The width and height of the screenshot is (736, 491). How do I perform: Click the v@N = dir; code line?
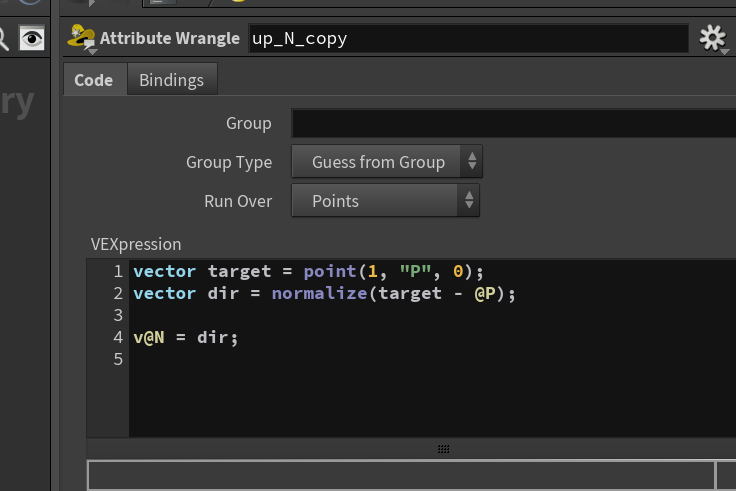pyautogui.click(x=186, y=337)
